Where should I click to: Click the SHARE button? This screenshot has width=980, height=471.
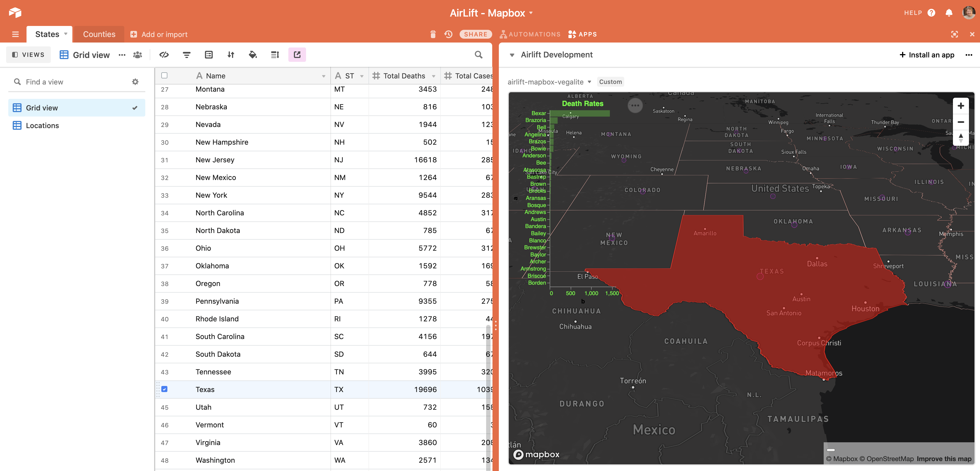coord(475,34)
